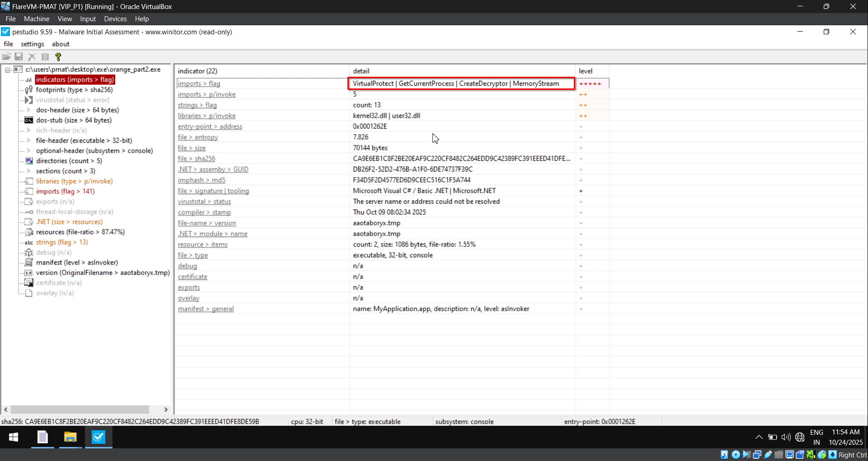Click the open file toolbar icon
The width and height of the screenshot is (868, 461).
coord(6,56)
